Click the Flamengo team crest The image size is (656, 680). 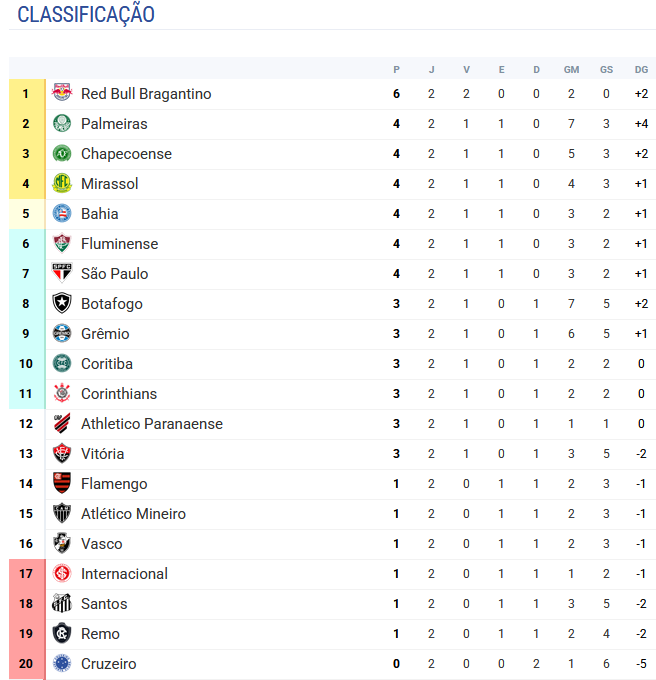pos(62,484)
